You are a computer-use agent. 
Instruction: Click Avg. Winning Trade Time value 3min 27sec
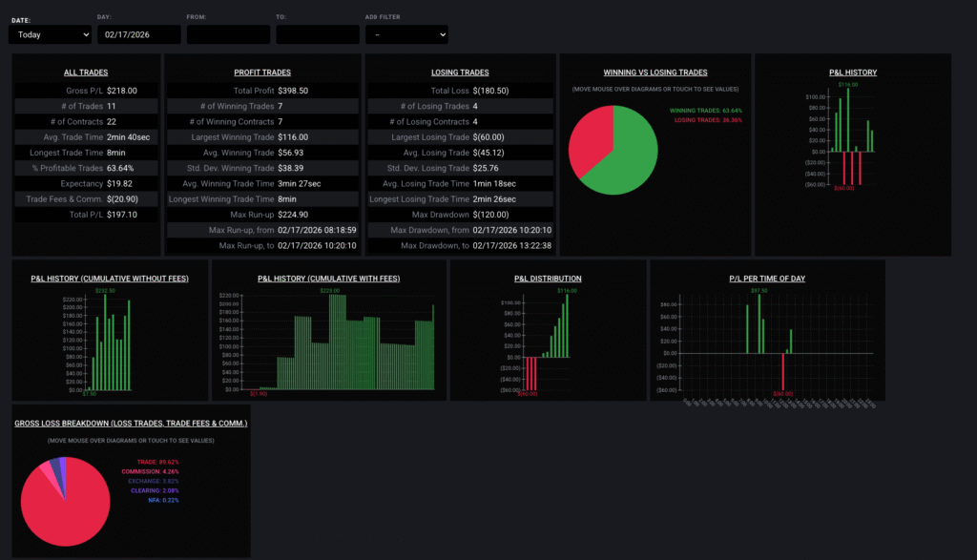(299, 184)
